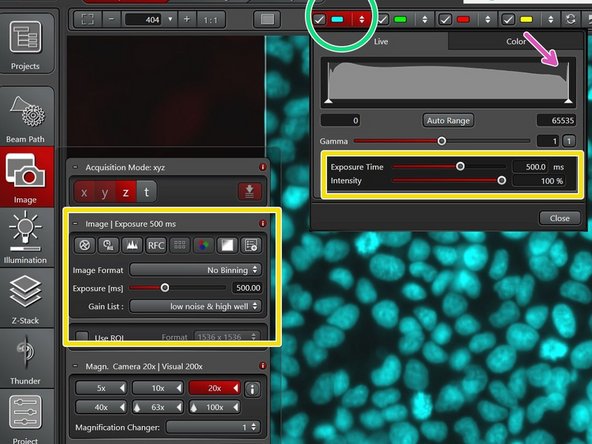The height and width of the screenshot is (444, 592).
Task: Select the 100x objective
Action: tap(214, 407)
